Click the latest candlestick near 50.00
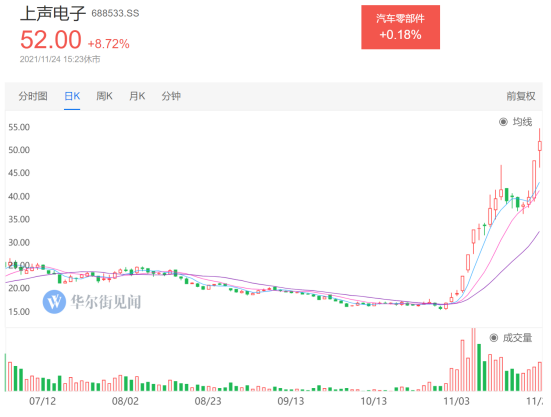The height and width of the screenshot is (417, 551). pos(540,146)
